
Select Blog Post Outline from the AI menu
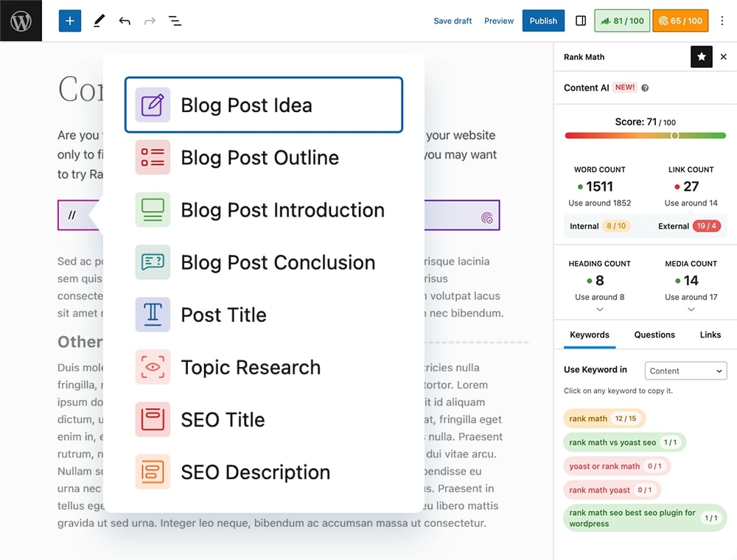coord(259,158)
